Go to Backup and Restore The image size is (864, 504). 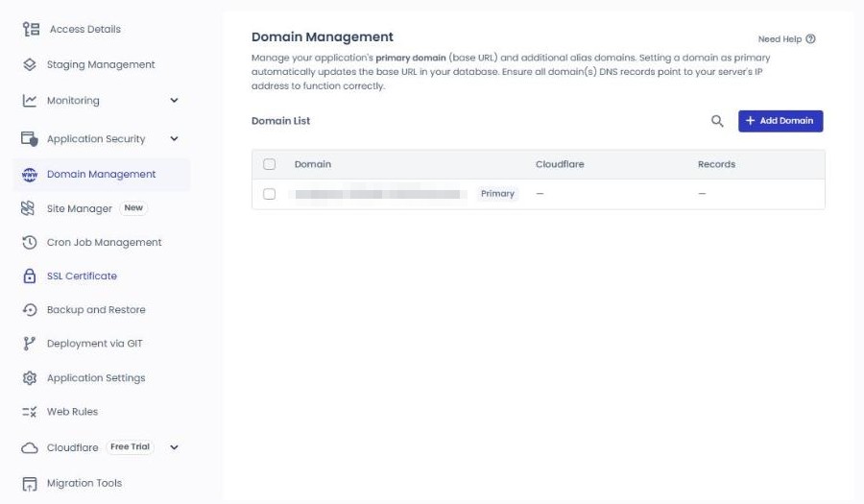(x=96, y=309)
